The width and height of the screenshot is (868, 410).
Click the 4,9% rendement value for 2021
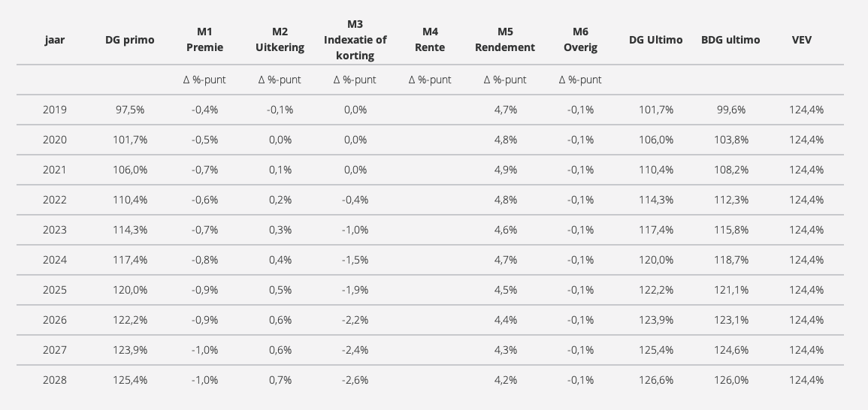[506, 170]
